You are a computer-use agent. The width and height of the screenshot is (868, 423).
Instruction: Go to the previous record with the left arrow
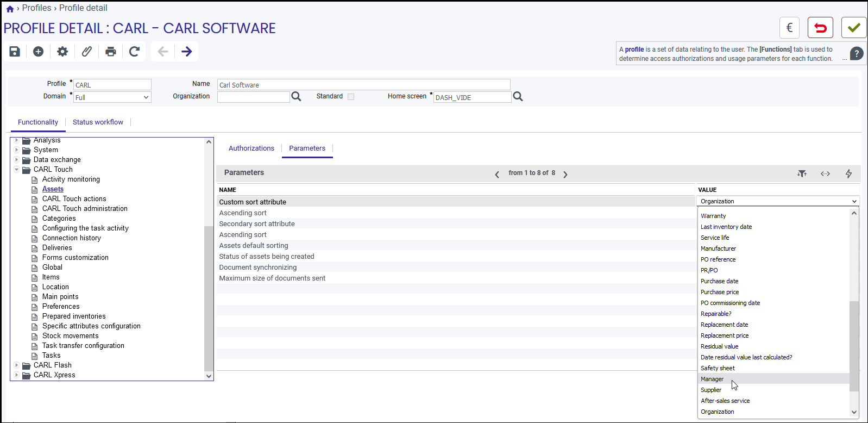click(162, 51)
